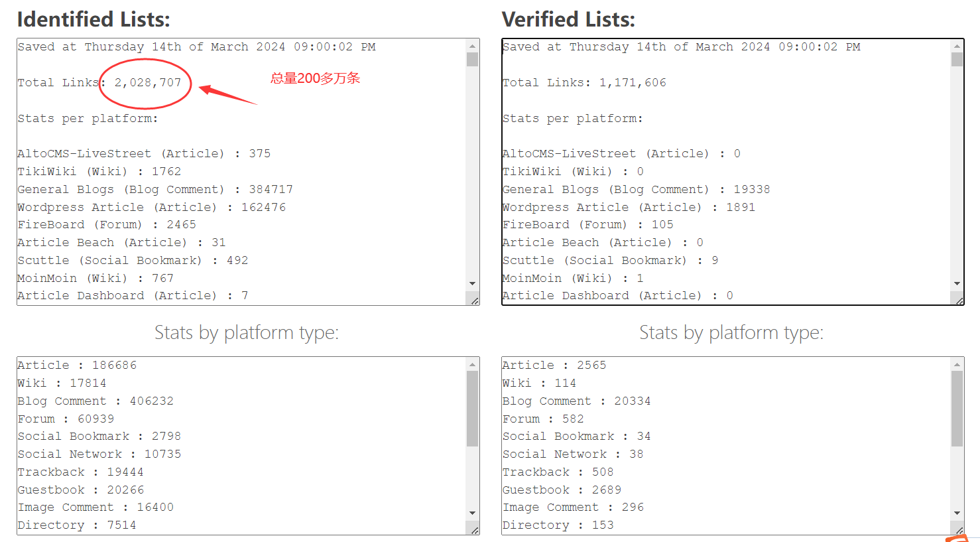The image size is (980, 542).
Task: Click the Identified Lists scrollbar thumb
Action: pos(472,60)
